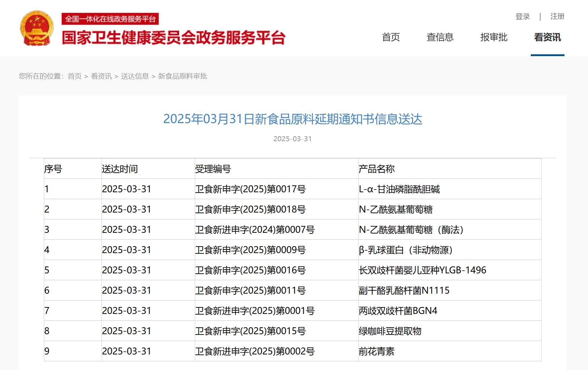The height and width of the screenshot is (370, 588).
Task: Click the national emblem logo icon
Action: [37, 28]
